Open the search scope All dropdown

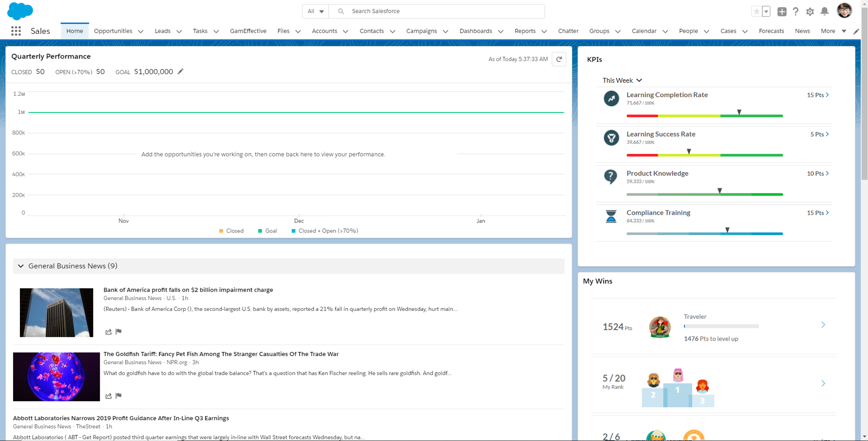pyautogui.click(x=315, y=11)
